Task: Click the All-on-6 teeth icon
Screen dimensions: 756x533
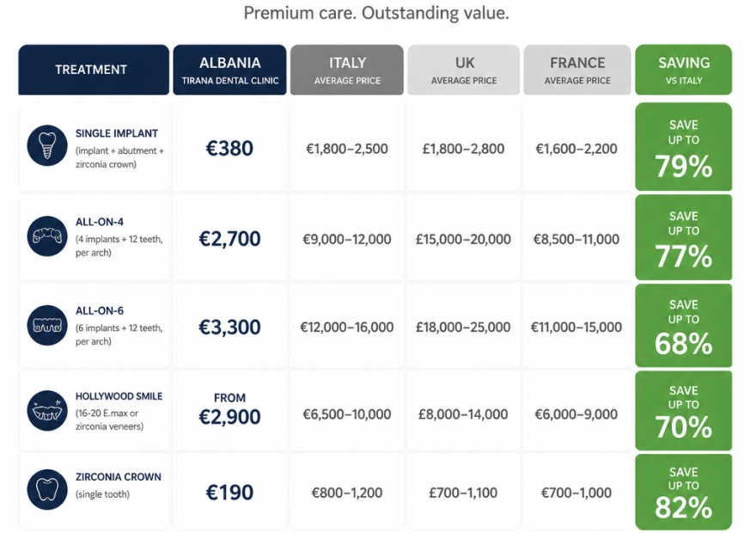Action: (x=47, y=325)
